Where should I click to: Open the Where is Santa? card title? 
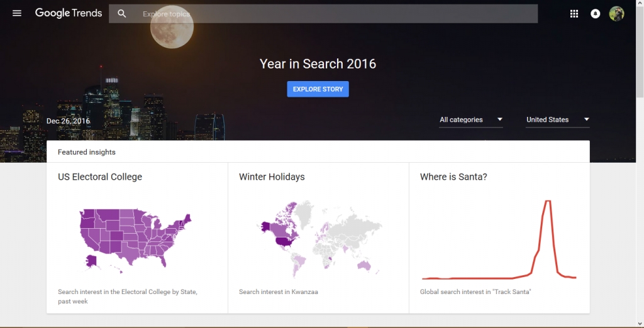click(x=453, y=177)
